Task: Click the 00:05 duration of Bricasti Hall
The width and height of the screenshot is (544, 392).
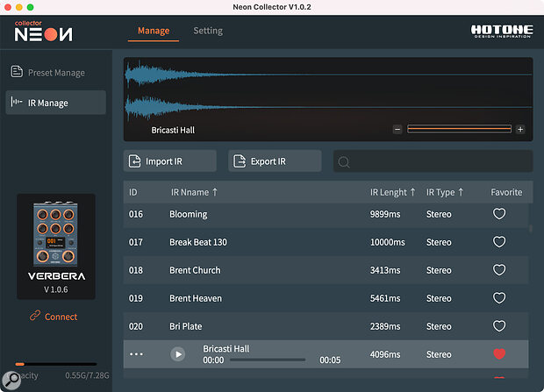Action: (x=330, y=360)
